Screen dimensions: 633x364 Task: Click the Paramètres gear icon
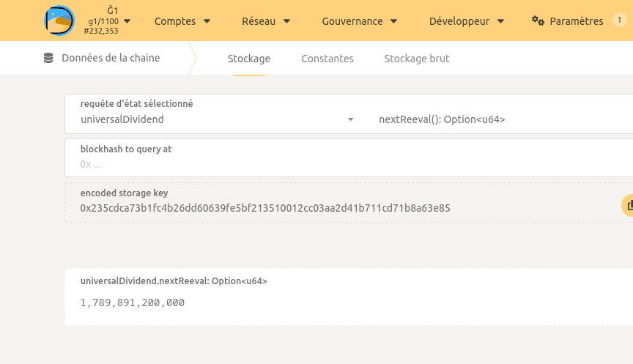point(538,21)
